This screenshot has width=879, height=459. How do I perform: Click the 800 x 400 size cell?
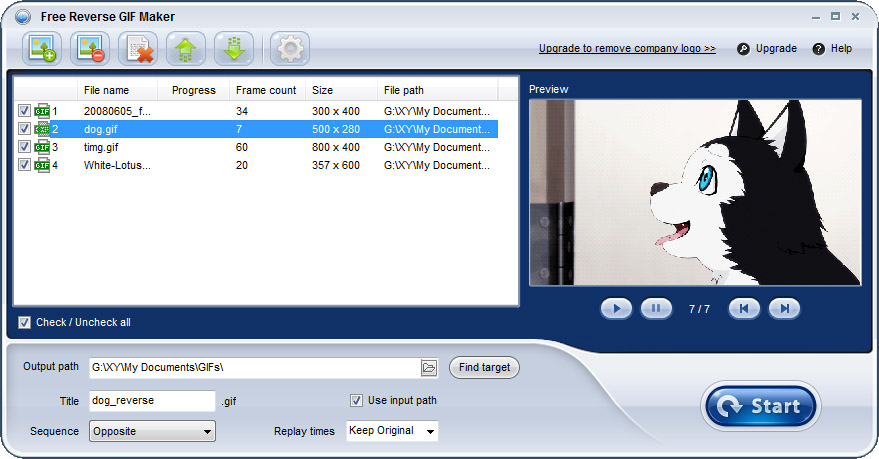click(x=336, y=147)
